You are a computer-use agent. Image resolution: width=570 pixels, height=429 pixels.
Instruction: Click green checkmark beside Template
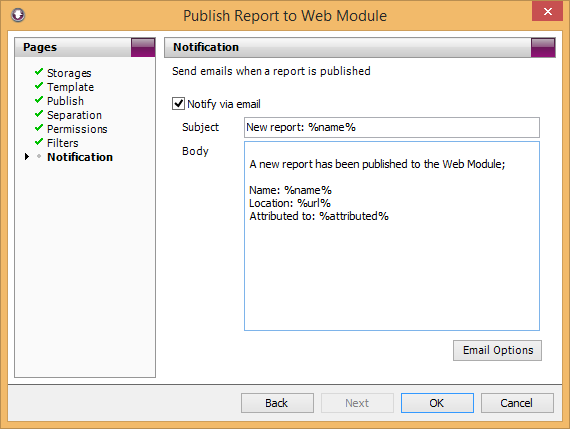tap(39, 86)
